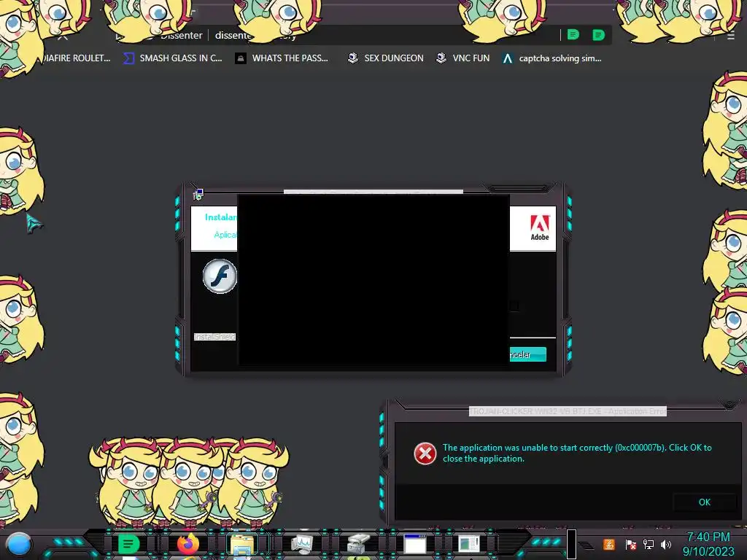Open the blank application window taskbar icon
This screenshot has height=560, width=747.
click(x=414, y=544)
